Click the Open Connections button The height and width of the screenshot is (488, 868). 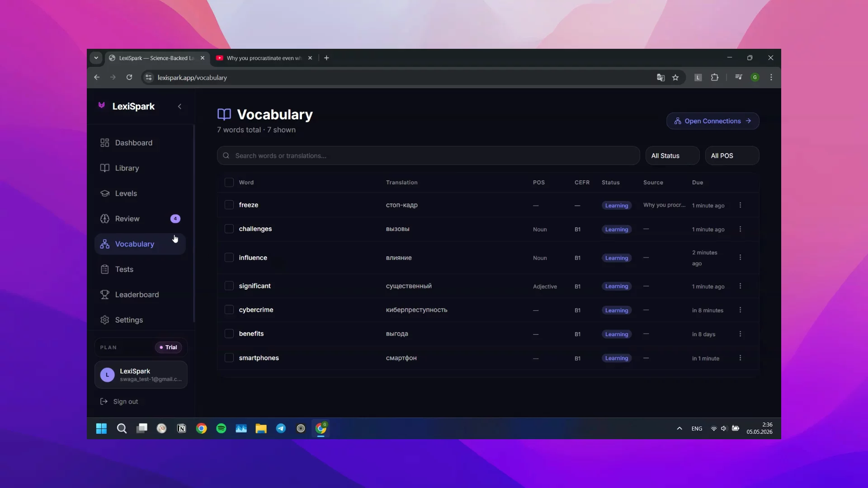coord(712,121)
